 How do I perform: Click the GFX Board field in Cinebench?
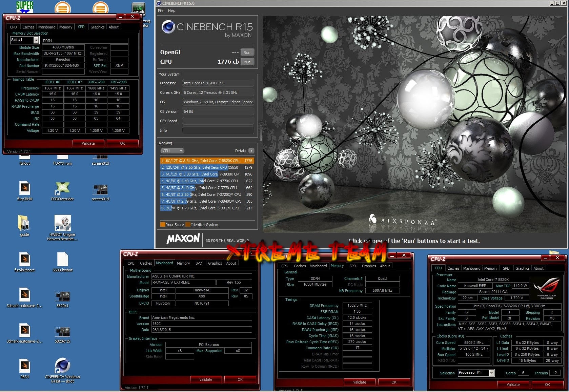pos(218,121)
